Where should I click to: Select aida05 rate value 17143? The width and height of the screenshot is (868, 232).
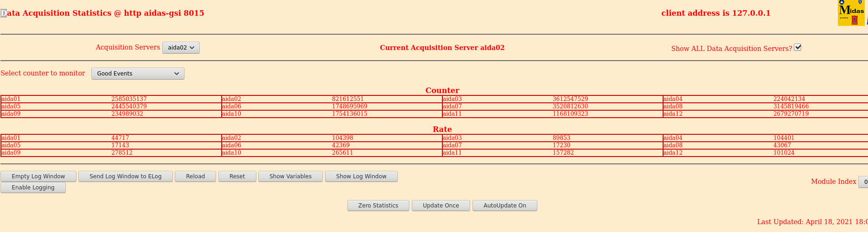[x=120, y=145]
